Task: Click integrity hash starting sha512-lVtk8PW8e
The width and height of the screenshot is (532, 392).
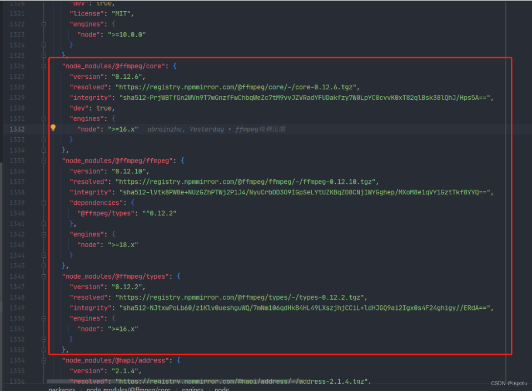Action: (305, 192)
